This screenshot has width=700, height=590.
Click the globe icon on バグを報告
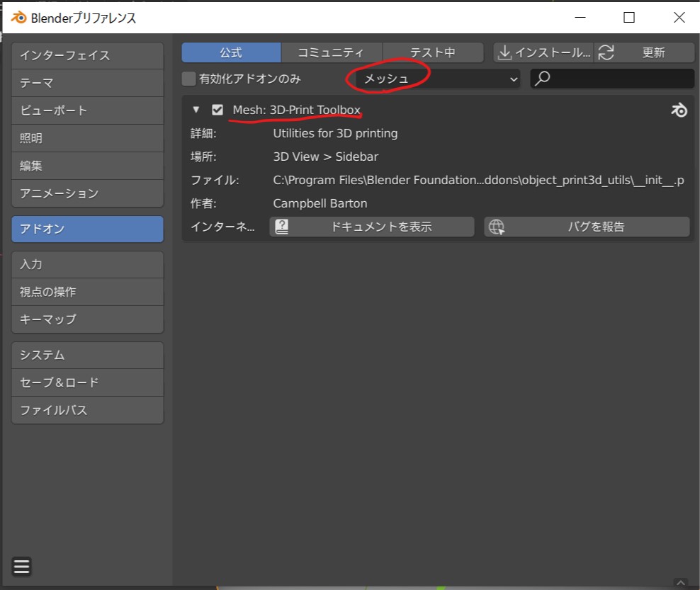point(496,227)
